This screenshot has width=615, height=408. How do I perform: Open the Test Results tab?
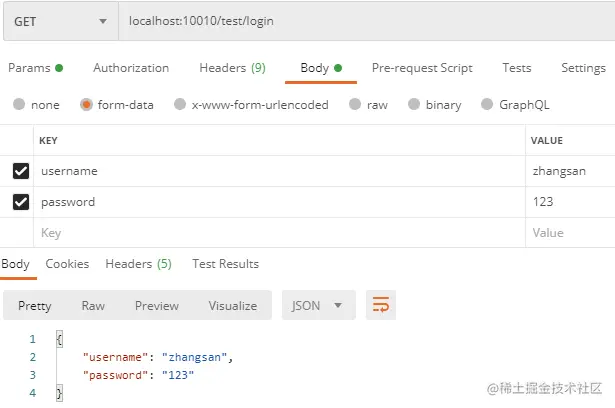[x=226, y=264]
